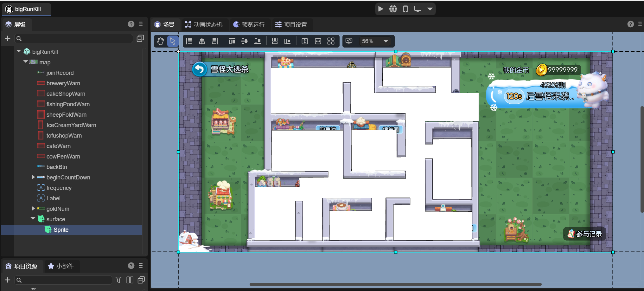Open browser preview globe icon
Image resolution: width=644 pixels, height=291 pixels.
(x=393, y=9)
